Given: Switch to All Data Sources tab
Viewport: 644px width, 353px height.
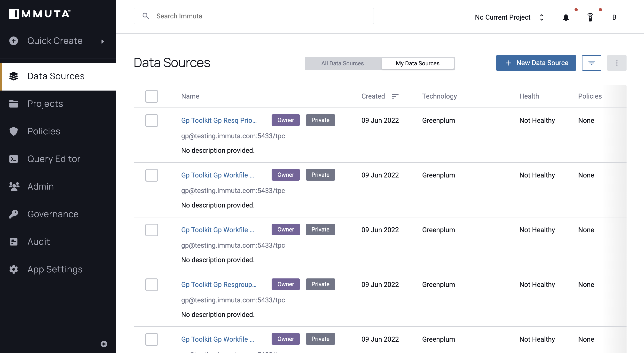Looking at the screenshot, I should coord(342,63).
